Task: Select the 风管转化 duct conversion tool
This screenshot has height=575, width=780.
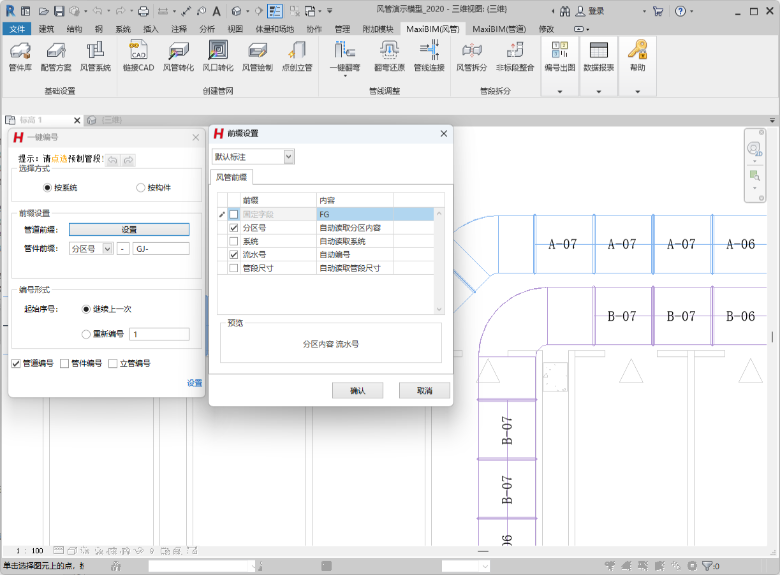Action: 178,54
